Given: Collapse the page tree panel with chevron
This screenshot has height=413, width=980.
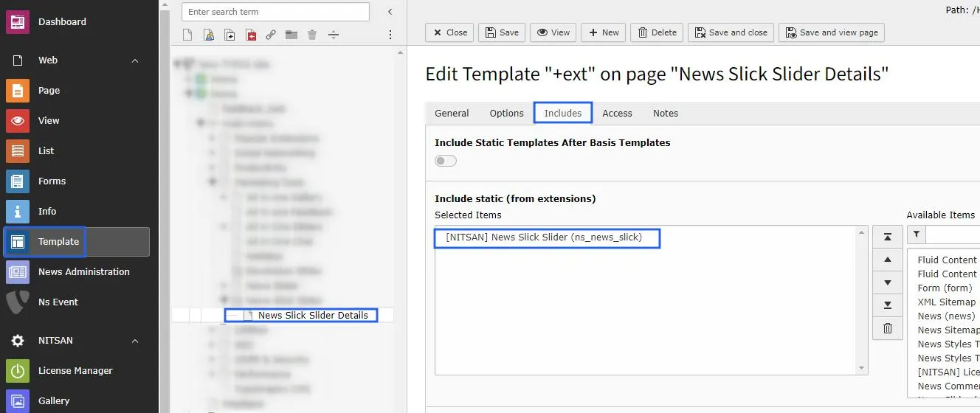Looking at the screenshot, I should point(390,12).
